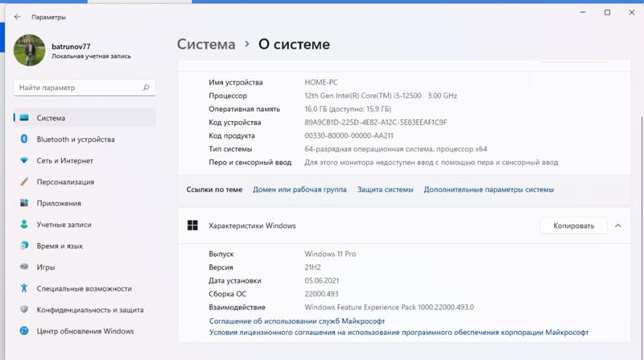644x360 pixels.
Task: Navigate to 'Система' in breadcrumb
Action: [x=206, y=44]
